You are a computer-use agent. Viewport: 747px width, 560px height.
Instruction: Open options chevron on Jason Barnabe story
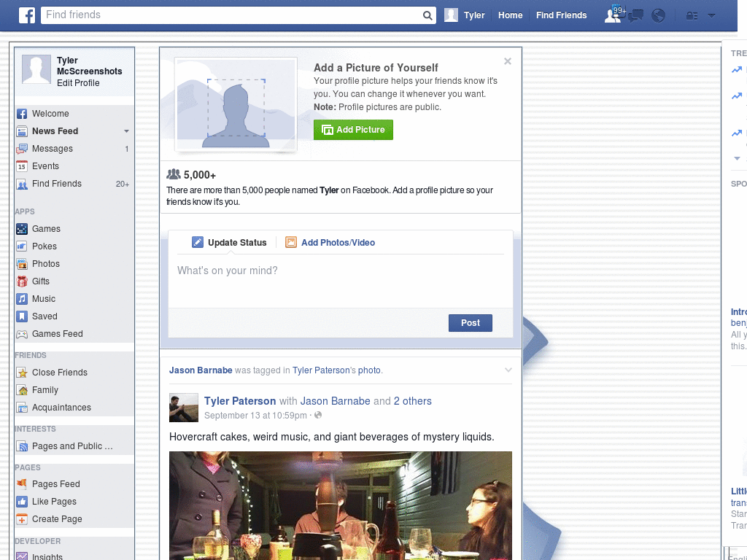tap(508, 370)
